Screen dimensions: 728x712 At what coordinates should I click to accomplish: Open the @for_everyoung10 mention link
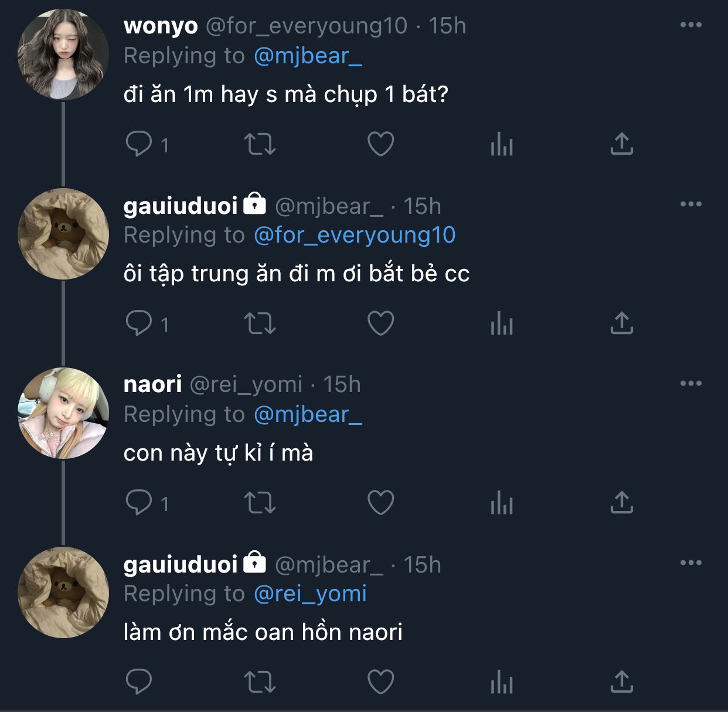355,235
